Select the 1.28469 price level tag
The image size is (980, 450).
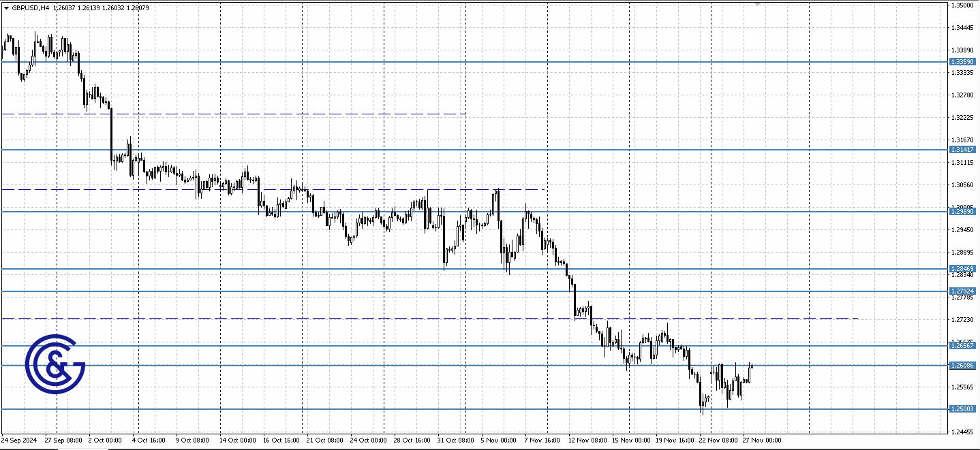pyautogui.click(x=963, y=268)
